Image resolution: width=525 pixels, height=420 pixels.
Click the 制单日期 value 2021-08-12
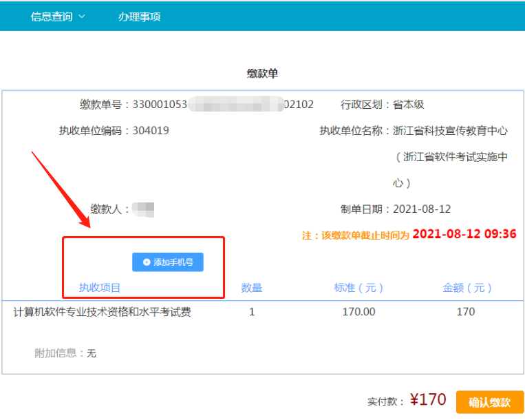pos(422,209)
